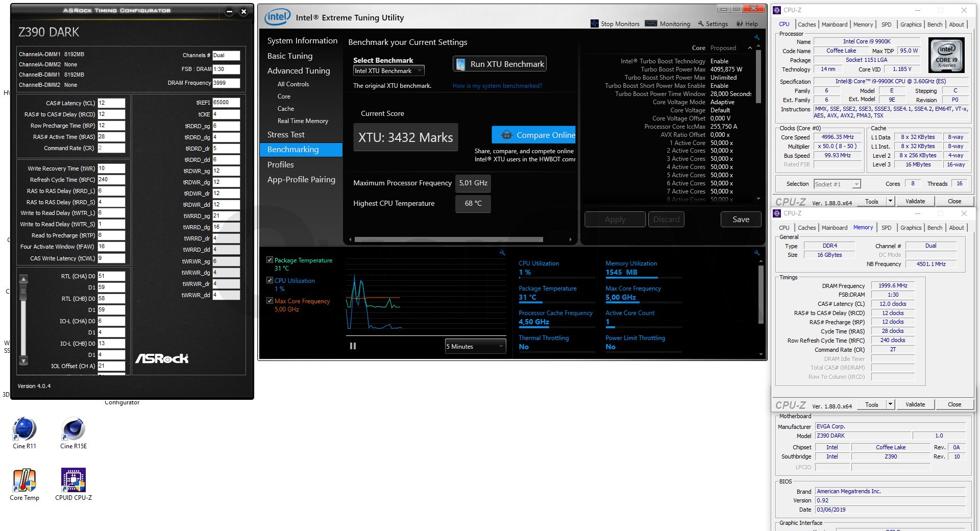This screenshot has height=531, width=980.
Task: Switch to SPD tab in Memory CPU-Z
Action: 887,228
